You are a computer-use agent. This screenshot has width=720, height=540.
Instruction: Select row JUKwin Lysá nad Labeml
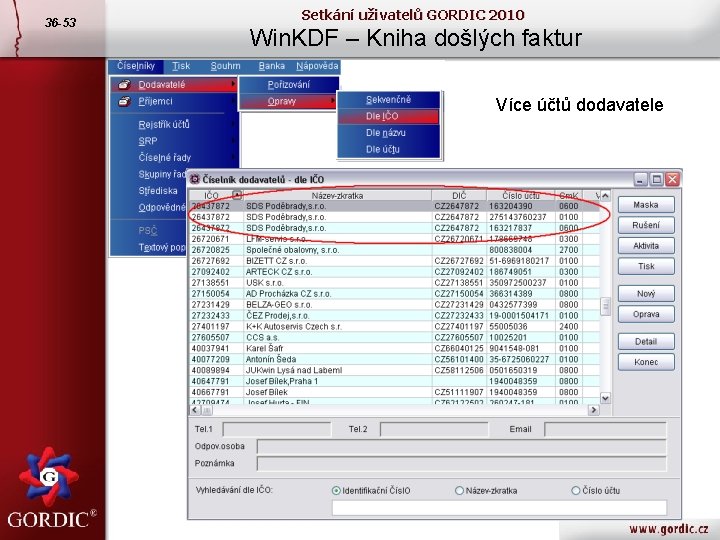[x=394, y=371]
